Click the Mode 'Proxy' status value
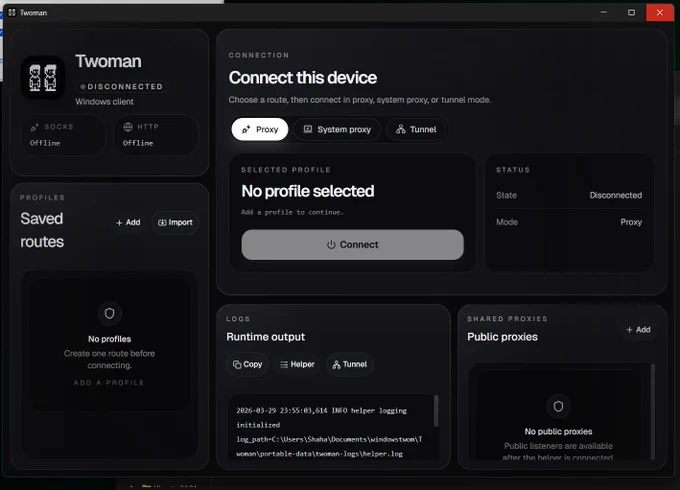 point(631,222)
